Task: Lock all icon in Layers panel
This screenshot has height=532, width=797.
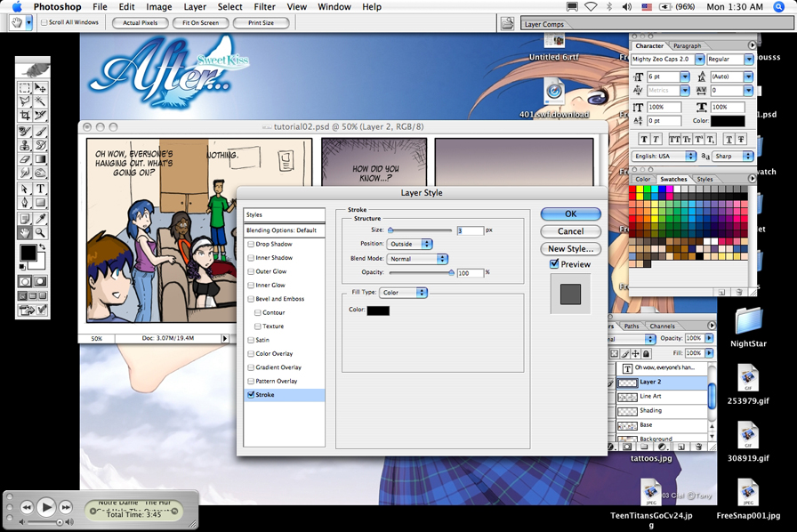Action: point(646,353)
